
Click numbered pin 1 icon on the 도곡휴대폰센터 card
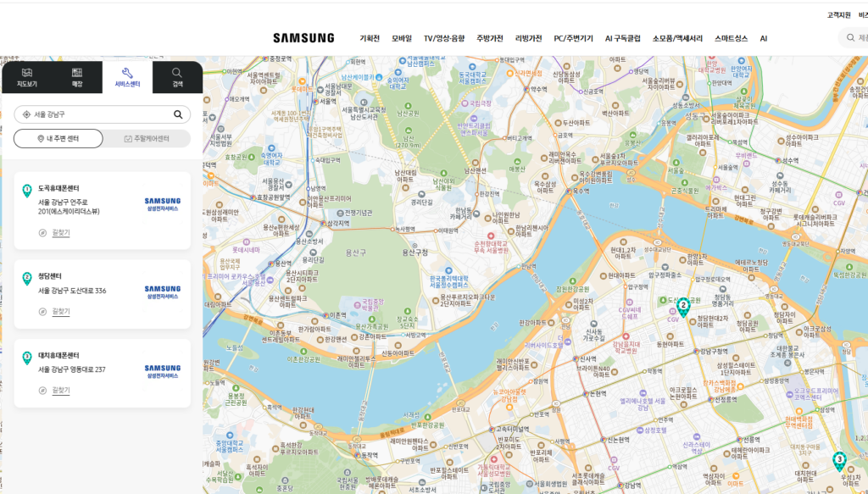pyautogui.click(x=26, y=191)
